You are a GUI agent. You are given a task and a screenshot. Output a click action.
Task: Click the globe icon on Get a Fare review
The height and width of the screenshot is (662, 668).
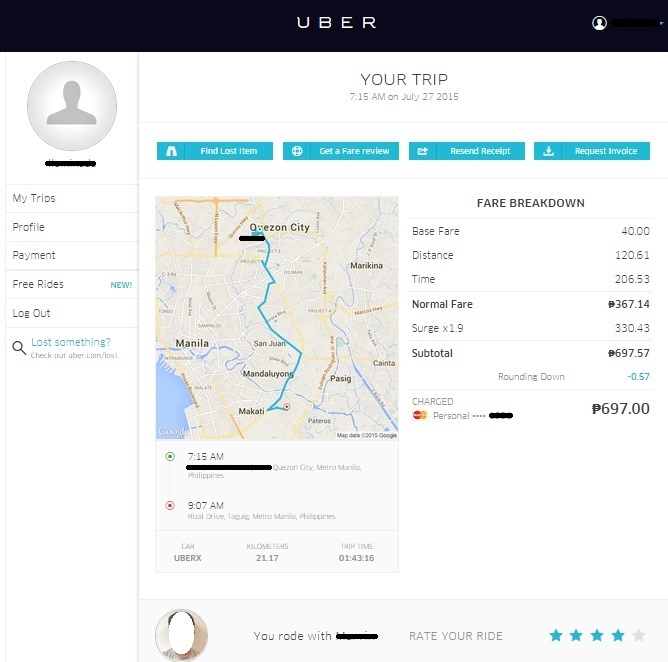297,151
